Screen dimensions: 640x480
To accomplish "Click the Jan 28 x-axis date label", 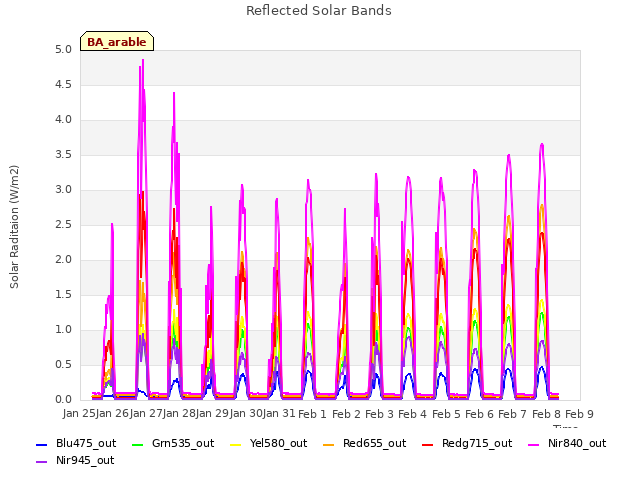I will (x=179, y=414).
